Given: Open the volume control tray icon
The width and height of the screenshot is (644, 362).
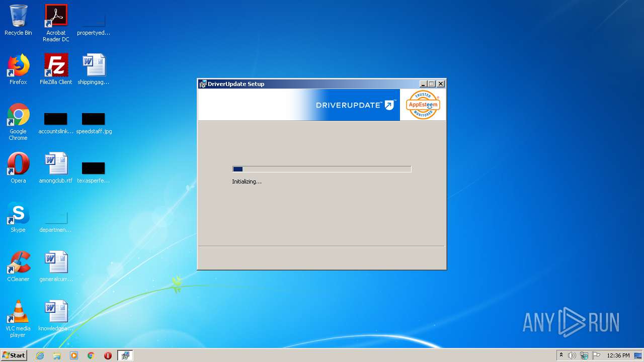Looking at the screenshot, I should point(572,355).
